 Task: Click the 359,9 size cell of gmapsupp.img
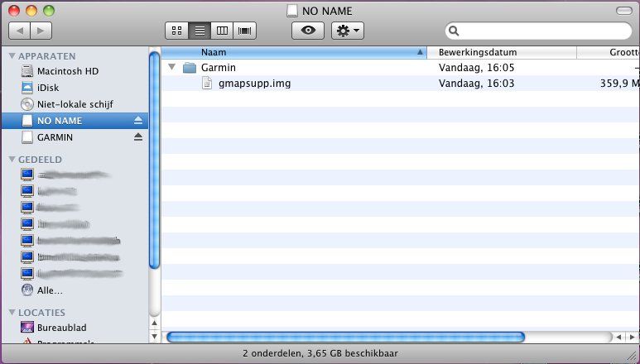click(619, 84)
